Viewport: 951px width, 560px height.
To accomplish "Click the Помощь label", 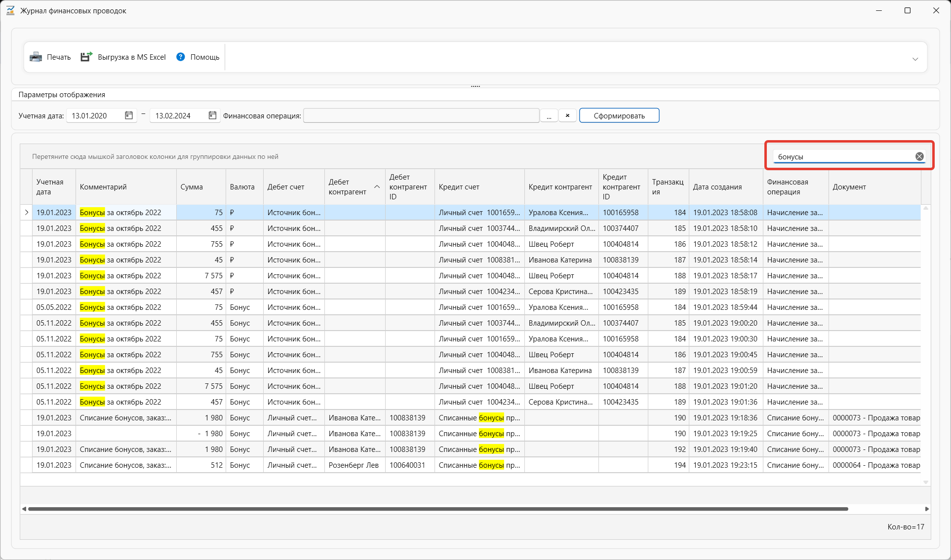I will (x=205, y=57).
